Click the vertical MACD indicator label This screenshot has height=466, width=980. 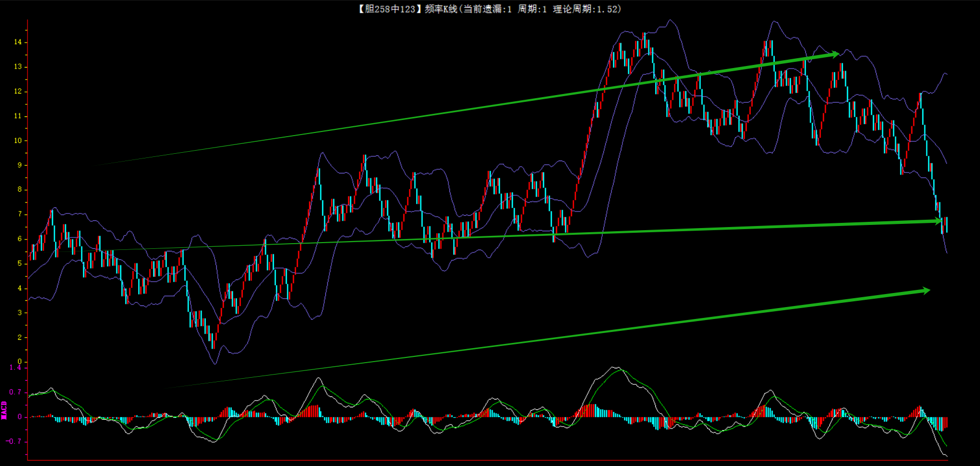click(x=4, y=410)
